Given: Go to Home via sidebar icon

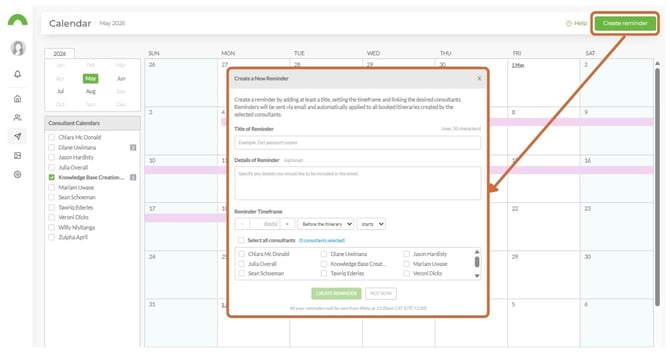Looking at the screenshot, I should [18, 99].
